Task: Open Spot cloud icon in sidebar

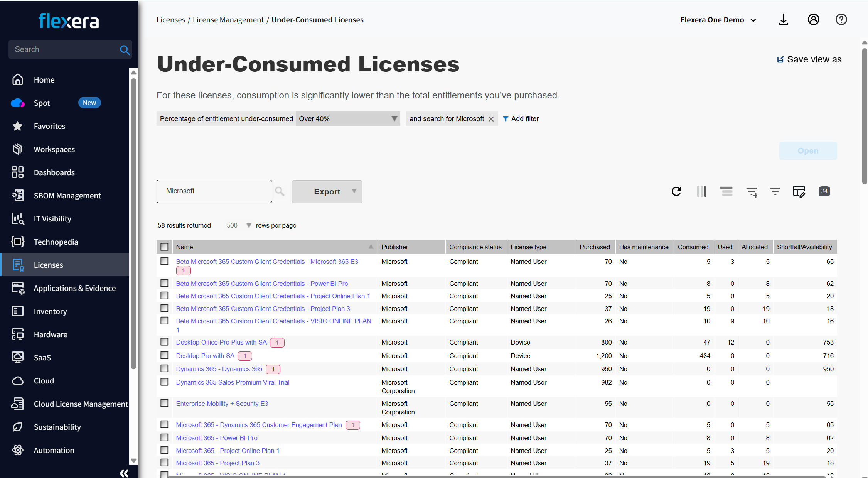Action: point(18,103)
